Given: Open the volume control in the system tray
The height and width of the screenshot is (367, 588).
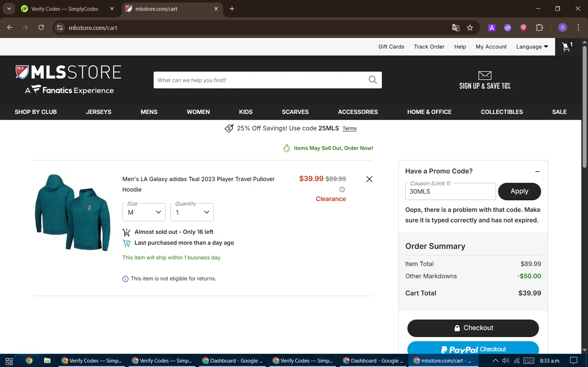Looking at the screenshot, I should pyautogui.click(x=506, y=361).
